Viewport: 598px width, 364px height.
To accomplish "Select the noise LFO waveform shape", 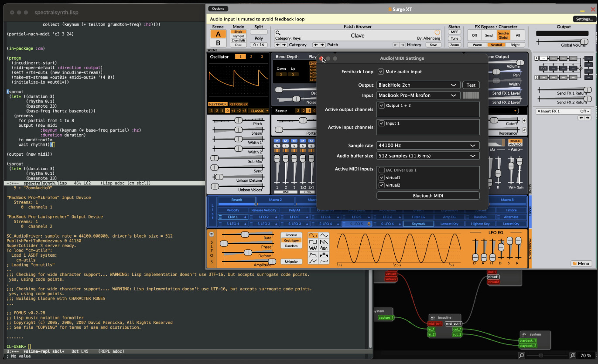I will pos(313,248).
